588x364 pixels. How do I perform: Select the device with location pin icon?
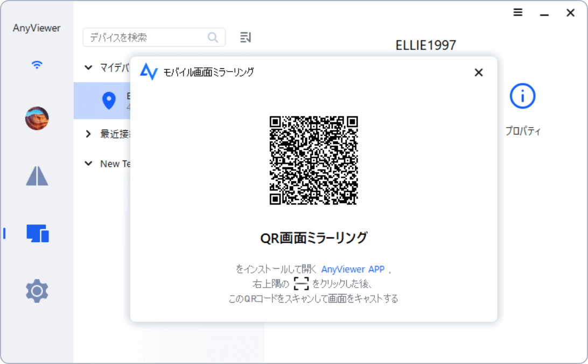102,101
